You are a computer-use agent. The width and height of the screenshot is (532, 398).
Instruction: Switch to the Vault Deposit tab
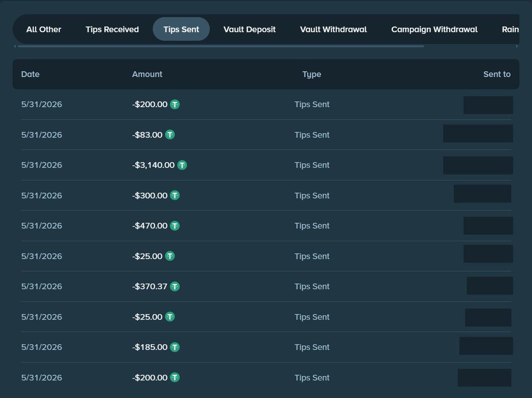coord(250,29)
